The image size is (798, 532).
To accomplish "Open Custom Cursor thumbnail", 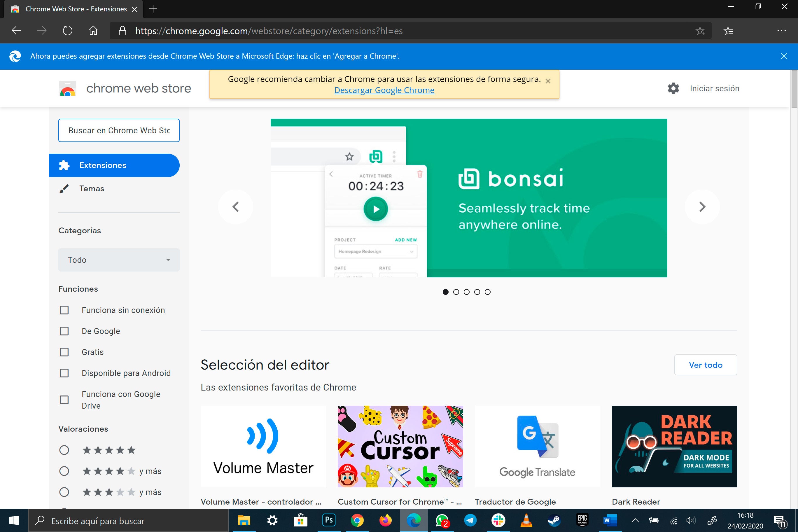I will [x=400, y=447].
